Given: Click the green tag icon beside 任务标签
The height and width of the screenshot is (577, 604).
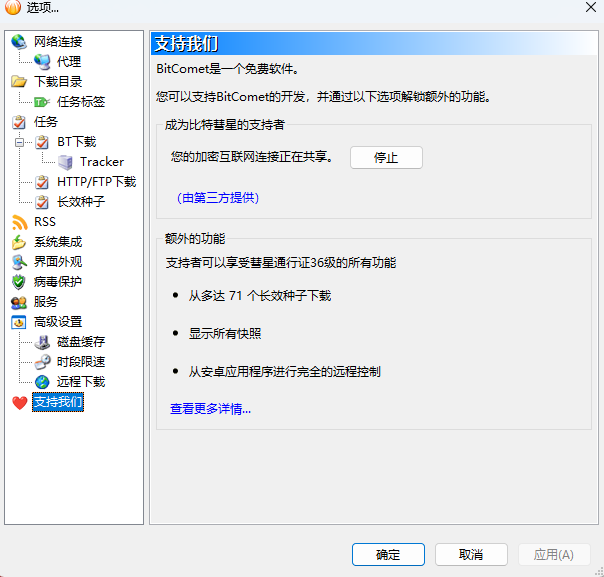Looking at the screenshot, I should [42, 102].
